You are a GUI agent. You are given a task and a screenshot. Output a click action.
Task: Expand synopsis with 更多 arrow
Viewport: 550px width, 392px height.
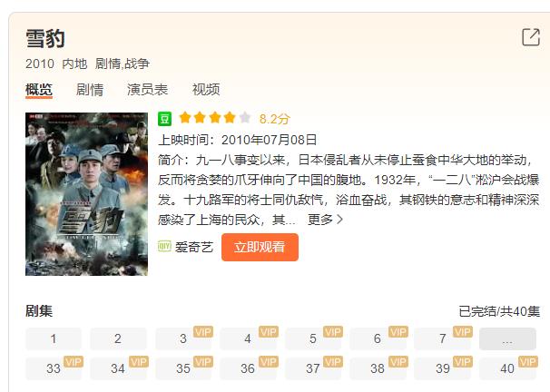click(325, 220)
